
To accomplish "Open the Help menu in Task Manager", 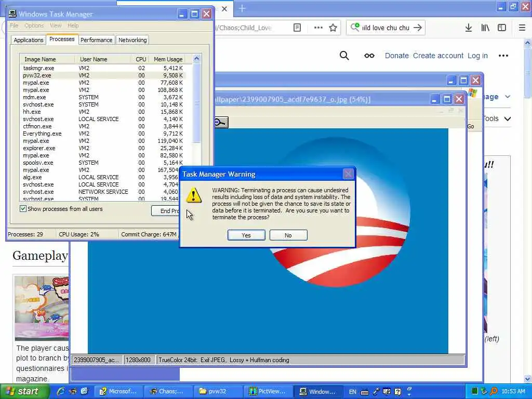I will pyautogui.click(x=73, y=25).
